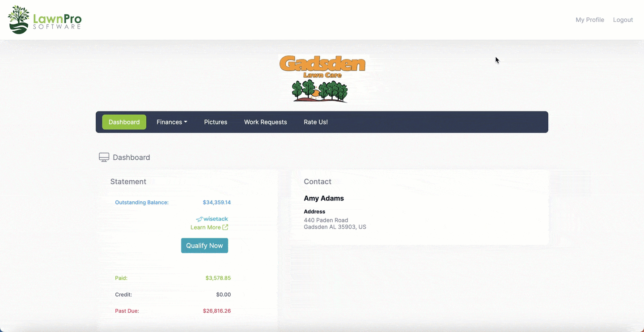Image resolution: width=644 pixels, height=332 pixels.
Task: Click the external link icon beside Learn More
Action: [225, 227]
